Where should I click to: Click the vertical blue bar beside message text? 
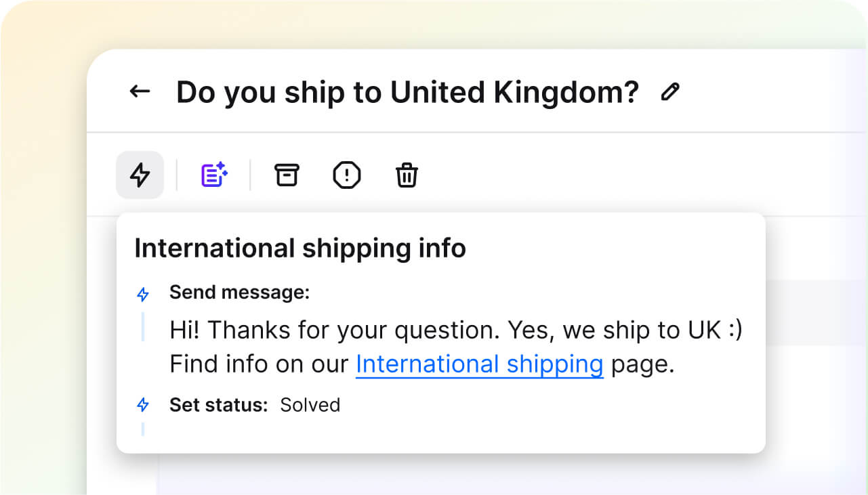click(x=143, y=326)
